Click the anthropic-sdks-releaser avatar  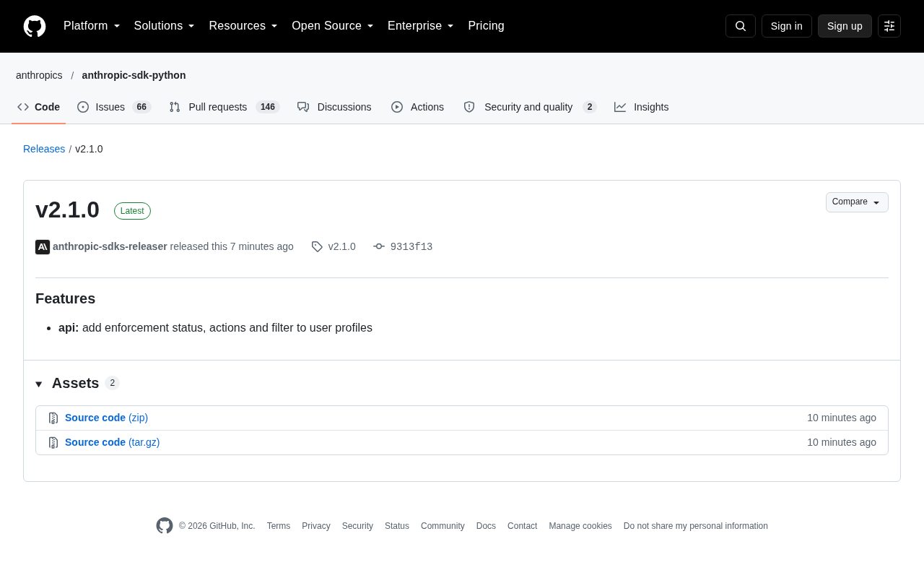(x=43, y=247)
